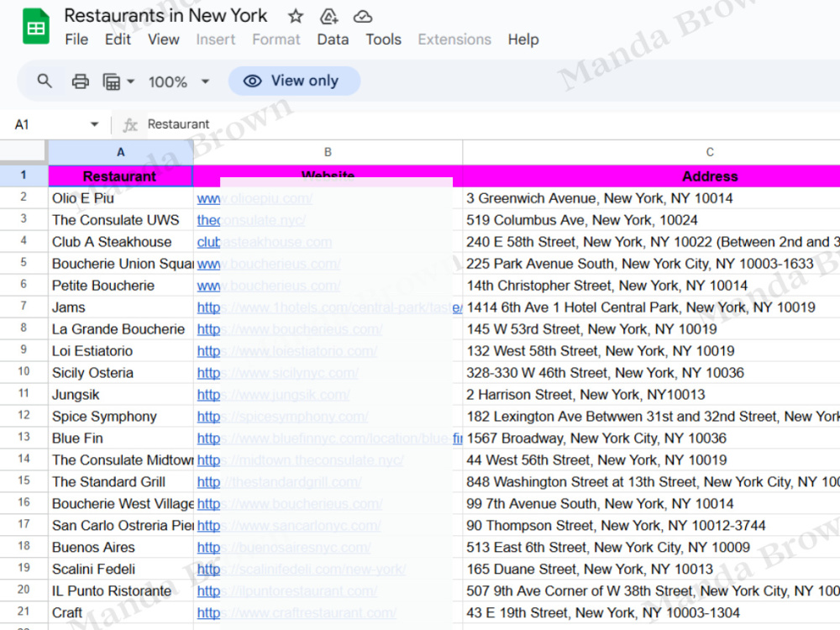Image resolution: width=840 pixels, height=630 pixels.
Task: Click the View only button
Action: (x=294, y=81)
